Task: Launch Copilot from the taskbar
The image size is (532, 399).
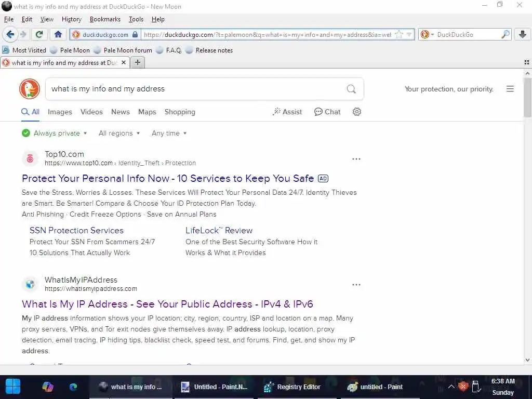Action: click(x=47, y=387)
